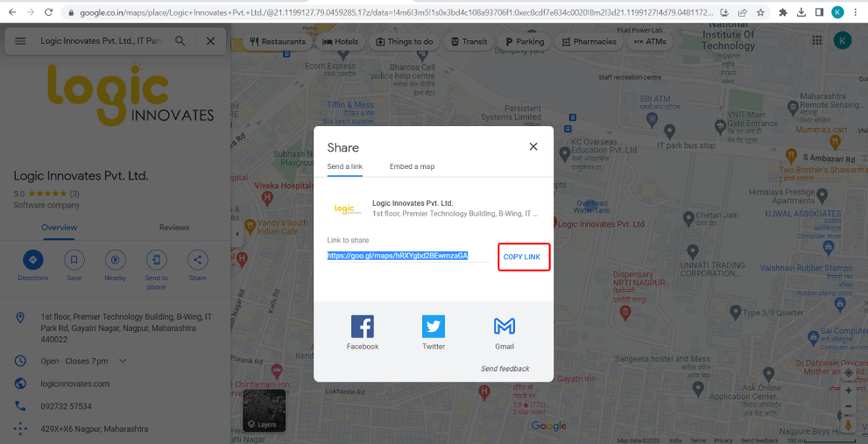Open the Google account avatar in Maps

843,40
